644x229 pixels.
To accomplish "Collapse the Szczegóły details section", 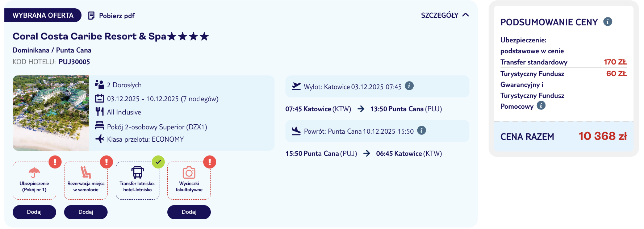I will tap(439, 15).
